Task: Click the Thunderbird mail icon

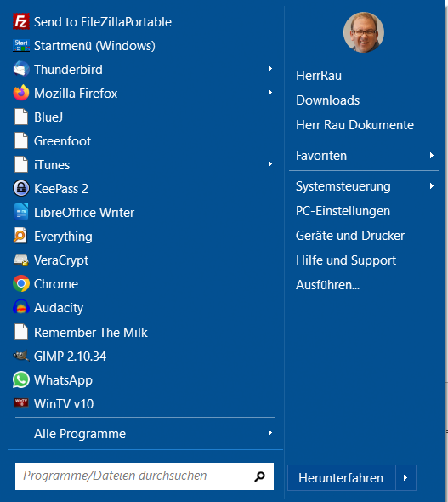Action: click(x=21, y=69)
